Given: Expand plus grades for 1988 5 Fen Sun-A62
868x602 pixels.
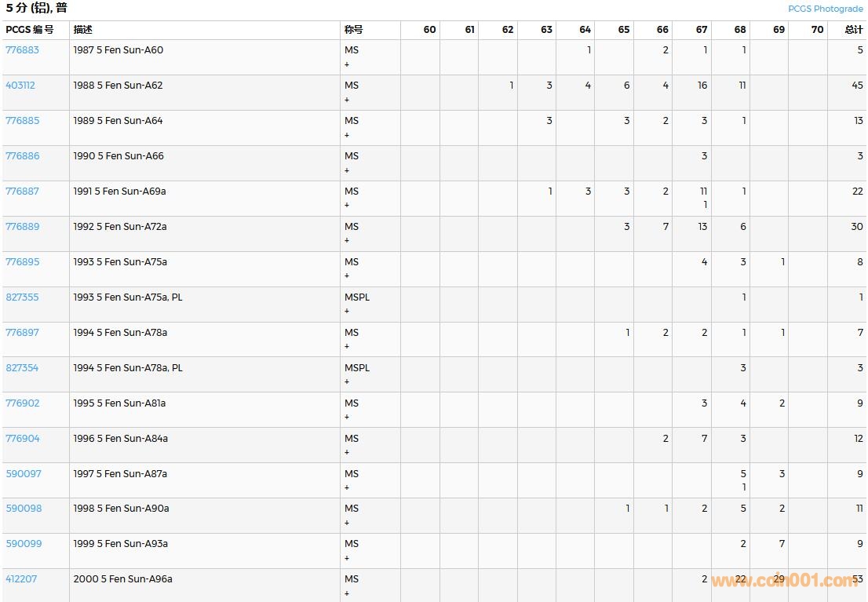Looking at the screenshot, I should click(347, 100).
